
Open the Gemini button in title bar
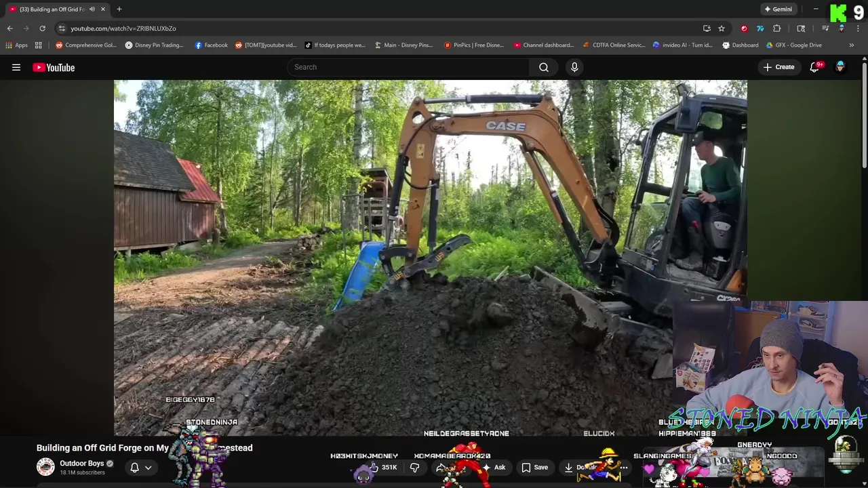pyautogui.click(x=778, y=9)
